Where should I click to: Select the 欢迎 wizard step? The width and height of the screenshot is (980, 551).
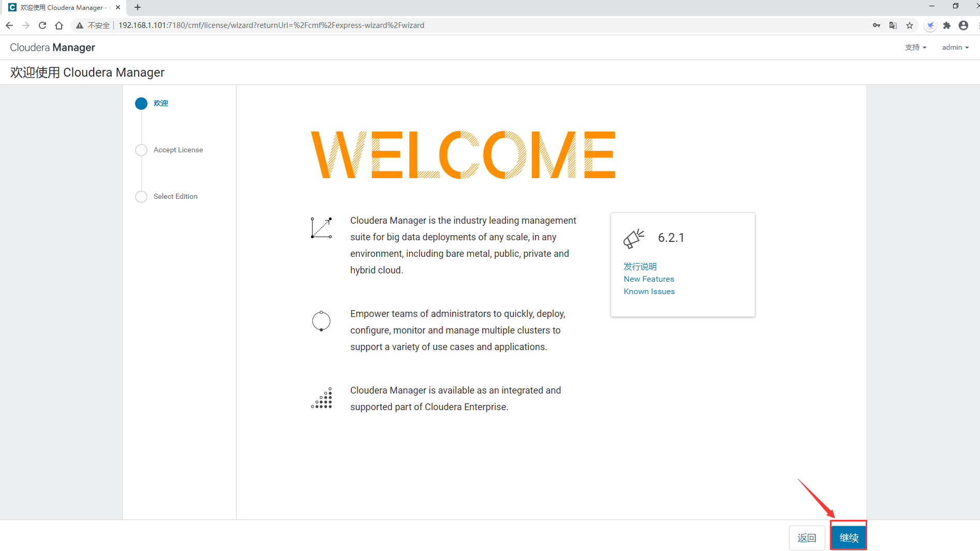point(161,103)
